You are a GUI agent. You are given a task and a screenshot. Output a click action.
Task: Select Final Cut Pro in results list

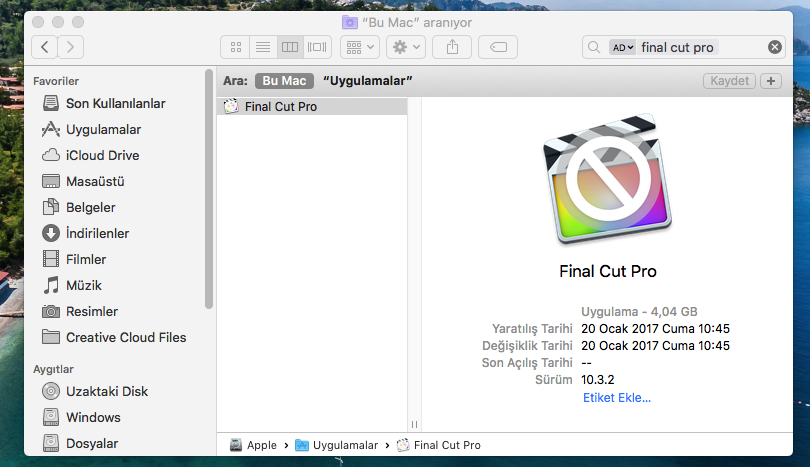coord(280,106)
